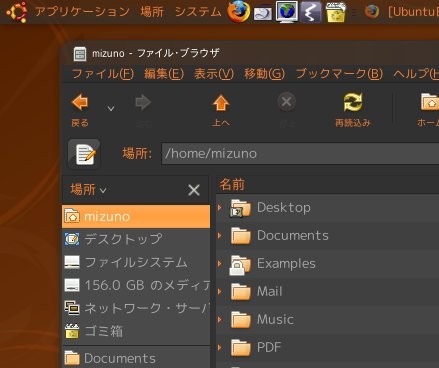Click the file browser window title icon
439x368 pixels.
click(80, 54)
